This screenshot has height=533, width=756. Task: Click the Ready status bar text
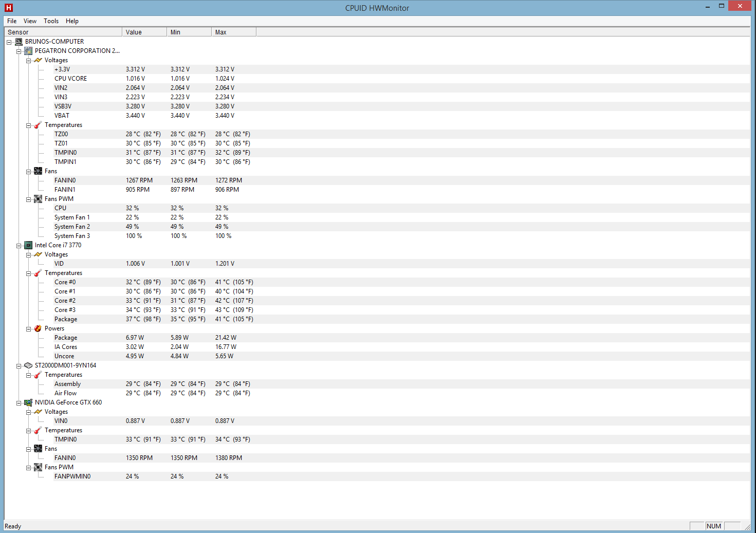pos(13,526)
